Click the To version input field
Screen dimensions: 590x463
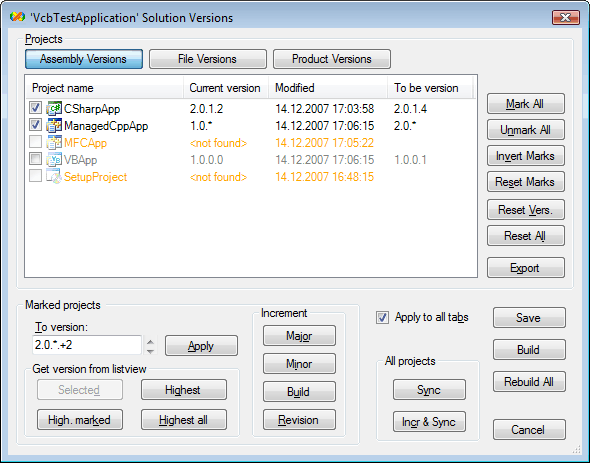(87, 345)
